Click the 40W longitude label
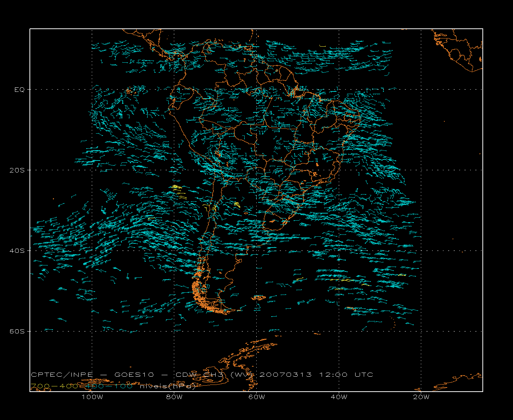 339,397
